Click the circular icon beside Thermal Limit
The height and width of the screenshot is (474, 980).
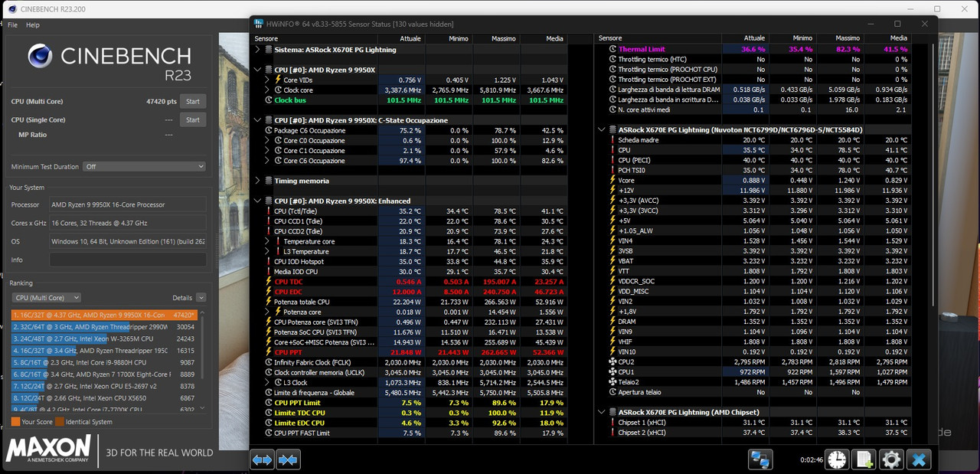(612, 49)
